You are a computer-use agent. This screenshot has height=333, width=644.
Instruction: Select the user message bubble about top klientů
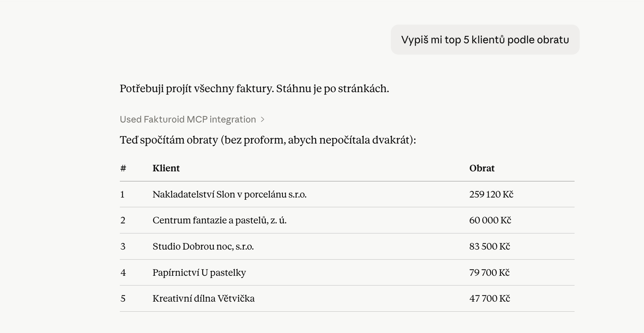[484, 40]
